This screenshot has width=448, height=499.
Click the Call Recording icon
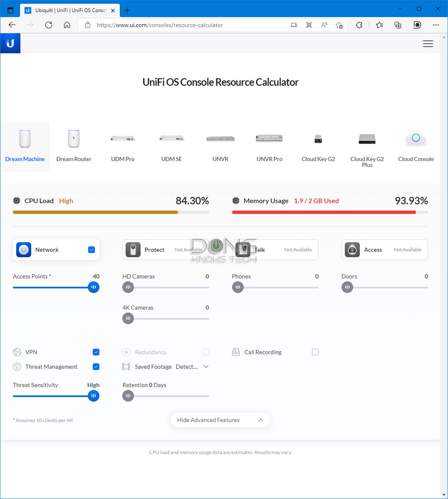[x=236, y=352]
